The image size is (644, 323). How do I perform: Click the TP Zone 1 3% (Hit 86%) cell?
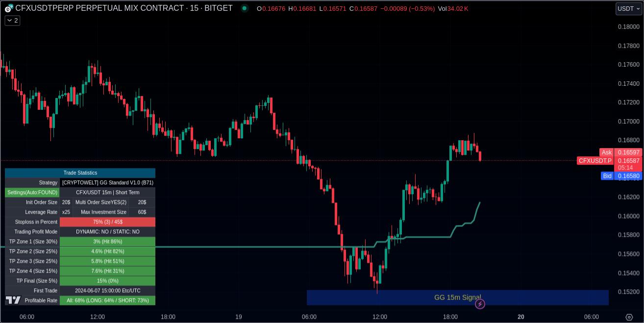[x=107, y=242]
